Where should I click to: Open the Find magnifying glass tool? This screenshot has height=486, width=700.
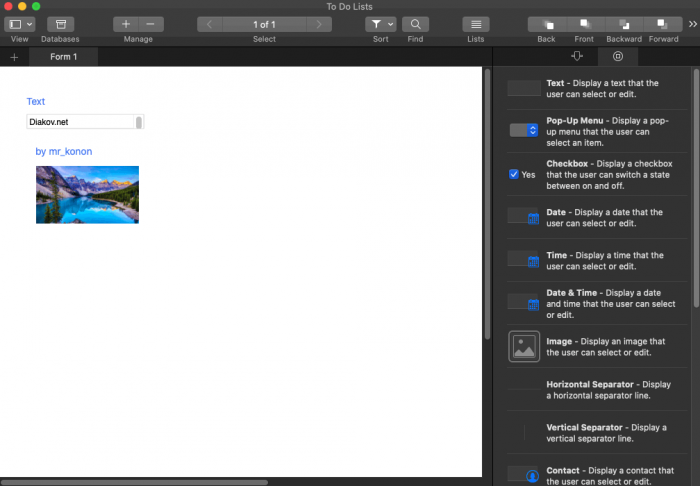pyautogui.click(x=415, y=24)
